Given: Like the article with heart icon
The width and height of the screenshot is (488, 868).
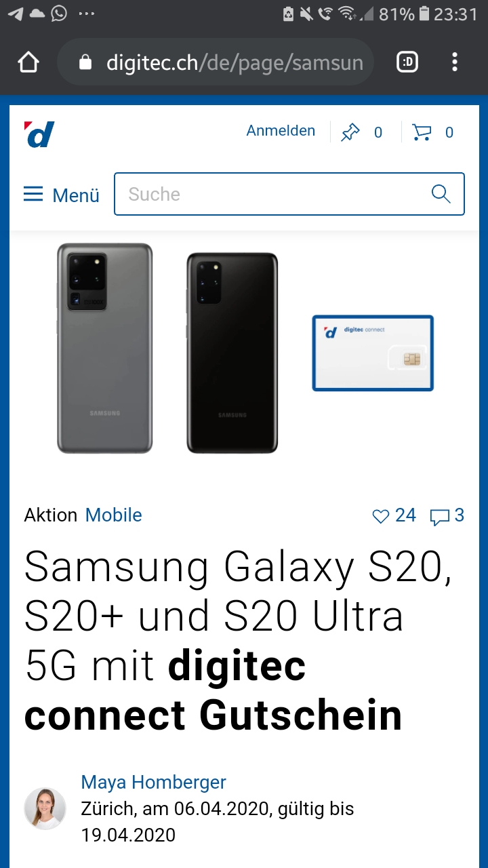Looking at the screenshot, I should pos(380,517).
